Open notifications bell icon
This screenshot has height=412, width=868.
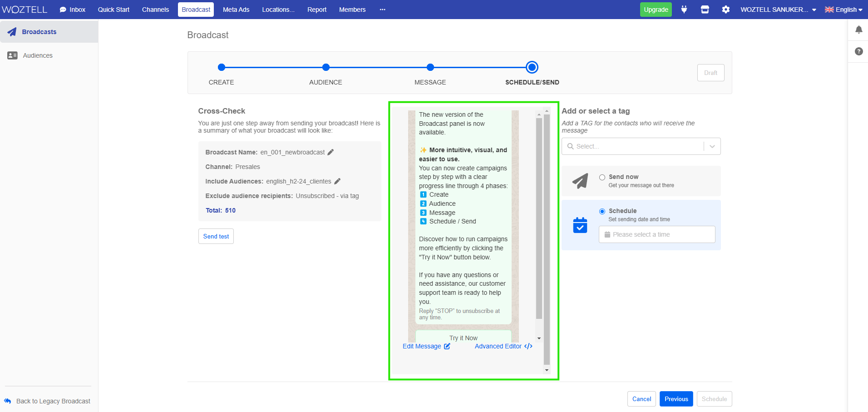click(x=858, y=30)
